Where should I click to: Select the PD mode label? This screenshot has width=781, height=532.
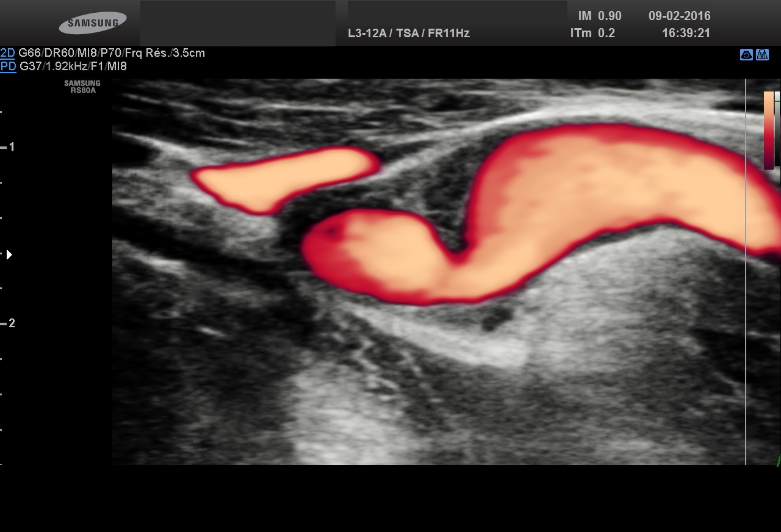pos(8,66)
